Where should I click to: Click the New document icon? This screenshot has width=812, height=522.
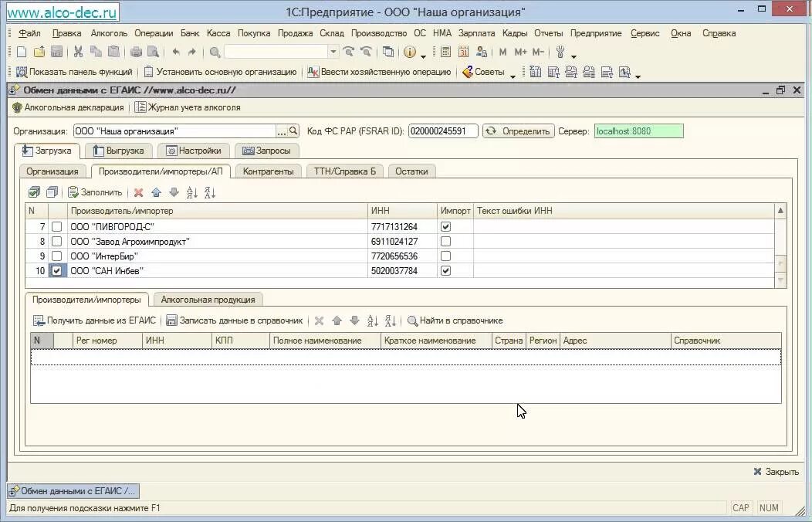(x=22, y=52)
